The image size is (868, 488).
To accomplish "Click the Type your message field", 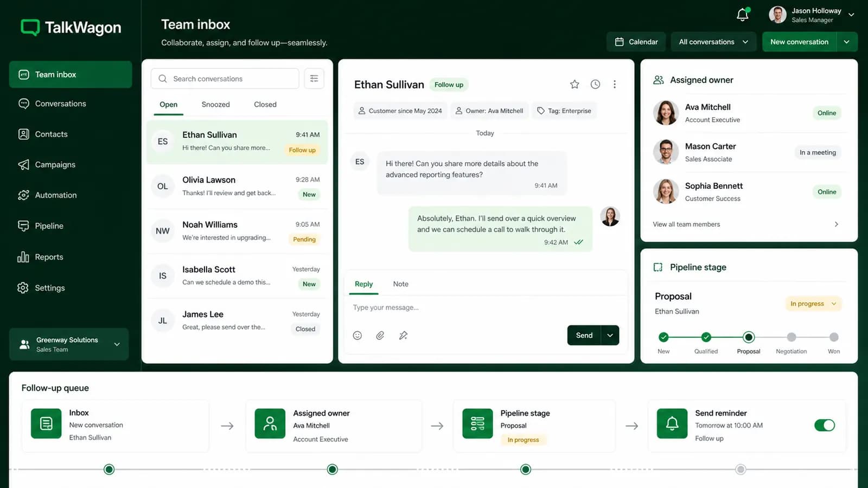I will 486,307.
